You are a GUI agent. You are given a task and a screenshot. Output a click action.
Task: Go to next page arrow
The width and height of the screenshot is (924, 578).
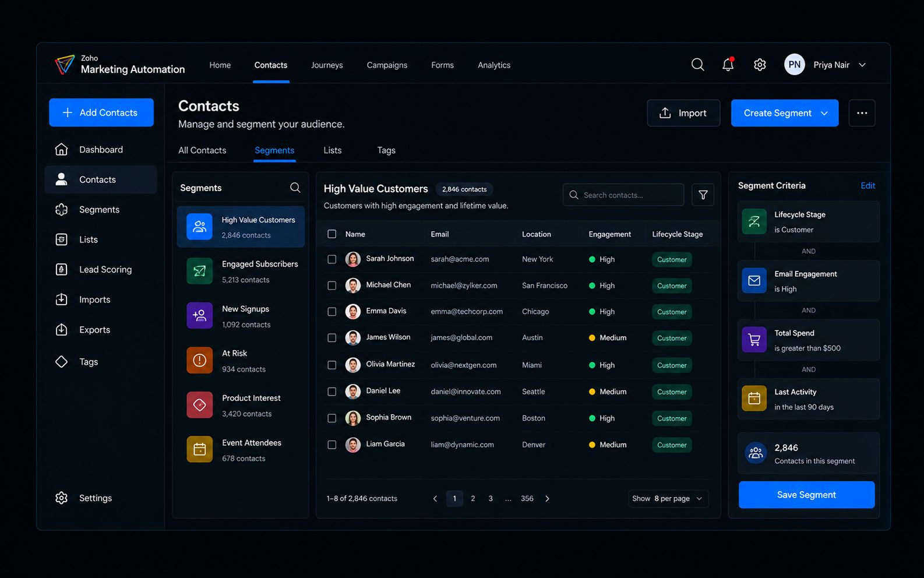tap(547, 499)
